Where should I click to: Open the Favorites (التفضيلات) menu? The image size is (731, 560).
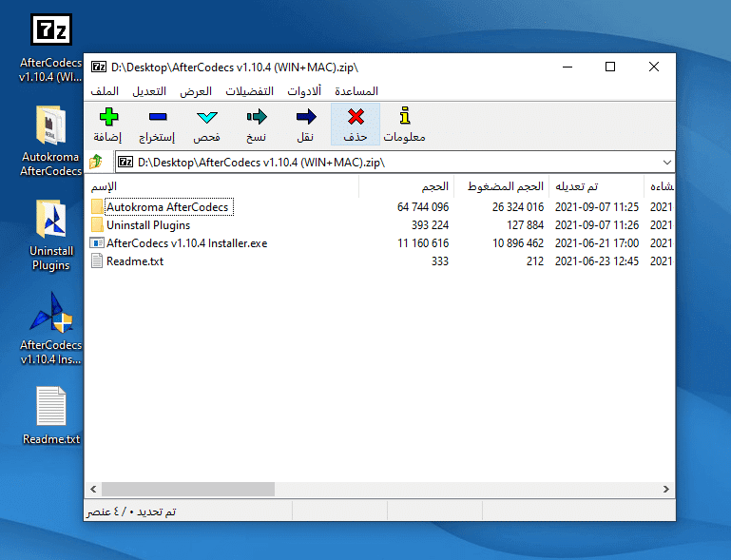[x=249, y=91]
